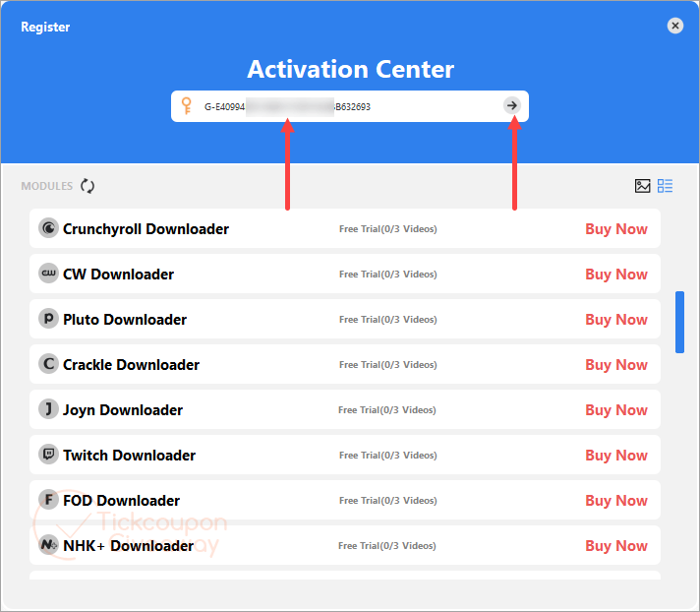
Task: Buy Now for Crunchyroll Downloader
Action: coord(616,228)
